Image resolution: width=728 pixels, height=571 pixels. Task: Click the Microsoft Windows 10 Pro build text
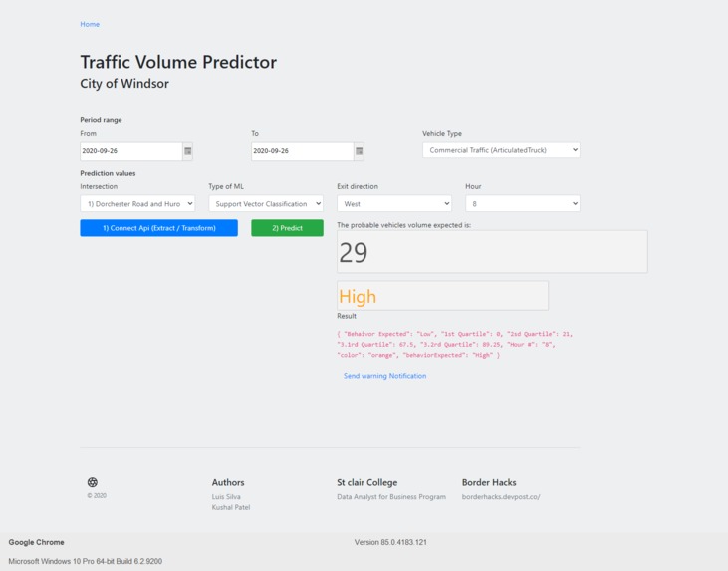coord(86,561)
